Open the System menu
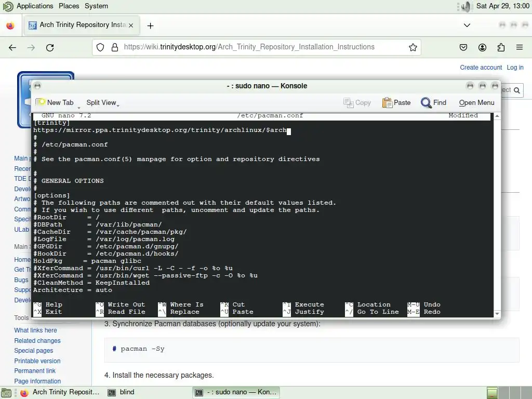The height and width of the screenshot is (399, 532). click(x=96, y=6)
